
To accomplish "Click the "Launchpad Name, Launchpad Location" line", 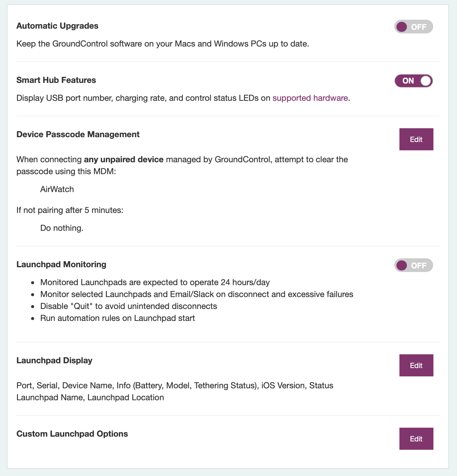I will click(90, 398).
